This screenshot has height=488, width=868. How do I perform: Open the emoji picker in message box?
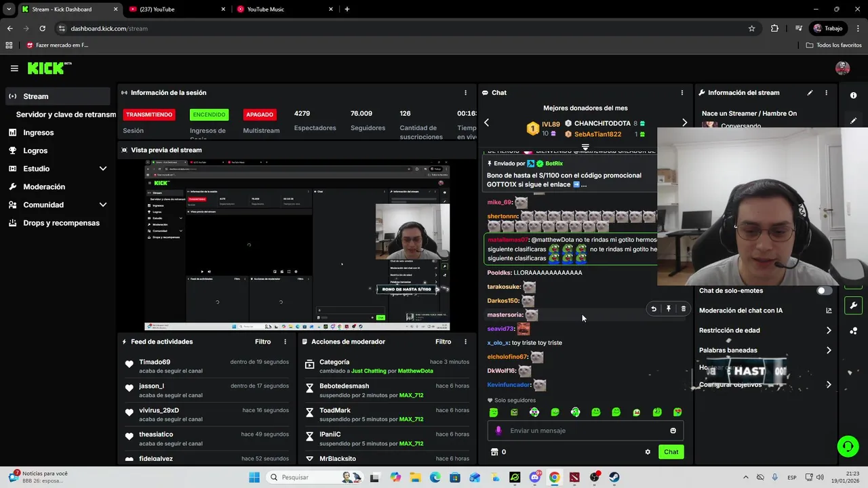point(673,430)
